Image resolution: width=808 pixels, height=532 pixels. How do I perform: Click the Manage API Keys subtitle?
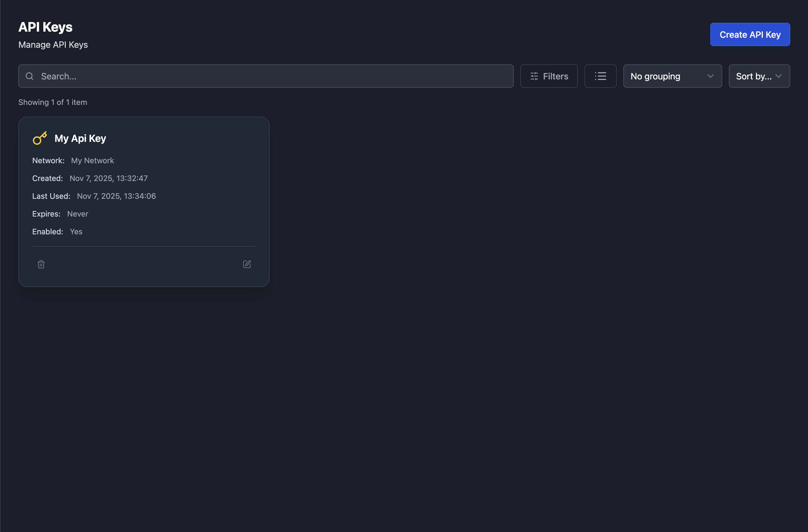pos(53,45)
